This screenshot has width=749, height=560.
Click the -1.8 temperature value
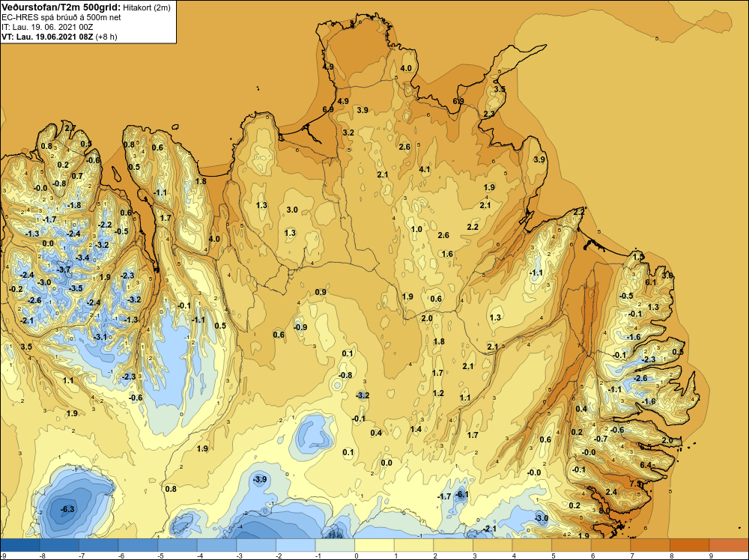click(x=74, y=205)
